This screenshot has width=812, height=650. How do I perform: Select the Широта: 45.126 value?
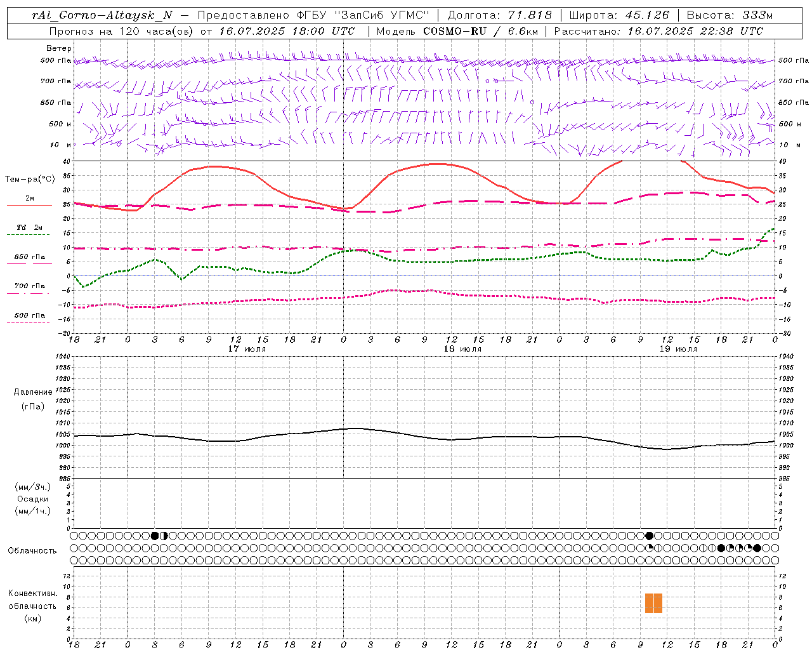pos(619,15)
